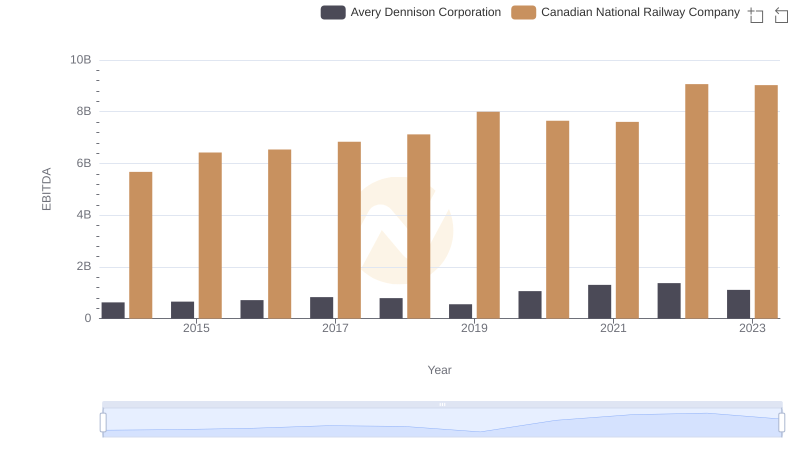Click the Canadian National Railway 2022 bar
The width and height of the screenshot is (800, 461).
point(696,201)
